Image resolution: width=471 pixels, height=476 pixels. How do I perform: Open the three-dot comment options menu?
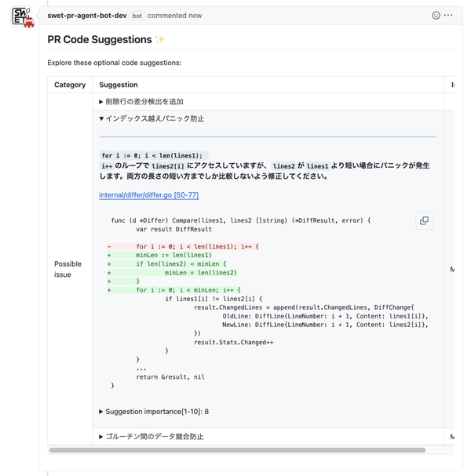click(x=449, y=16)
